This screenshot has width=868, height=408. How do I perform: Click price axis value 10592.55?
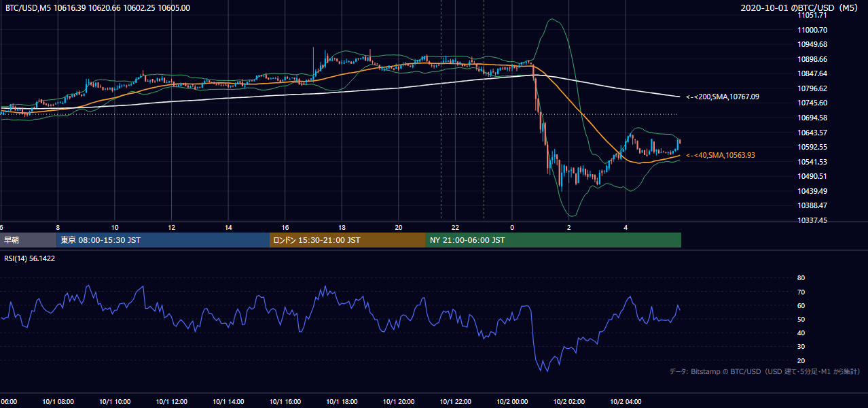813,147
